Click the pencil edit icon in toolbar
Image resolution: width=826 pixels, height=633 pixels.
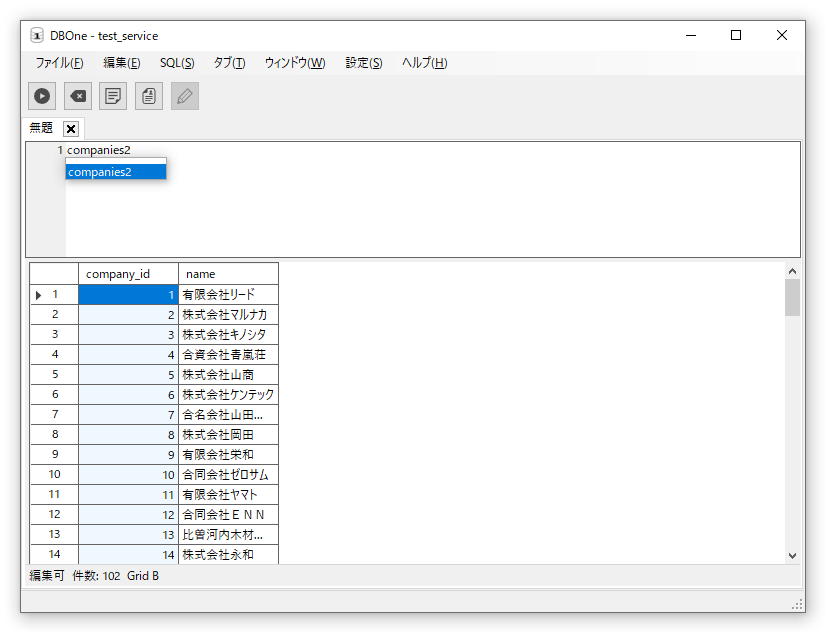185,96
